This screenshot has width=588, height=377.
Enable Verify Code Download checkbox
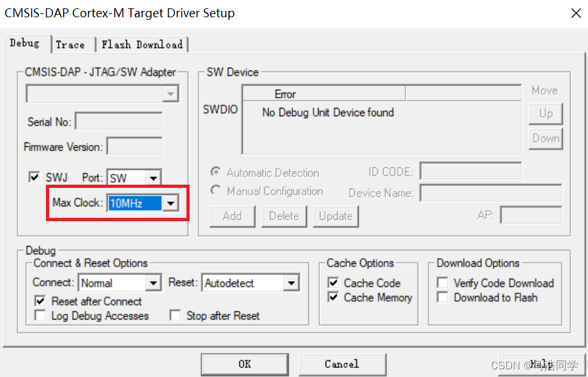click(x=442, y=282)
